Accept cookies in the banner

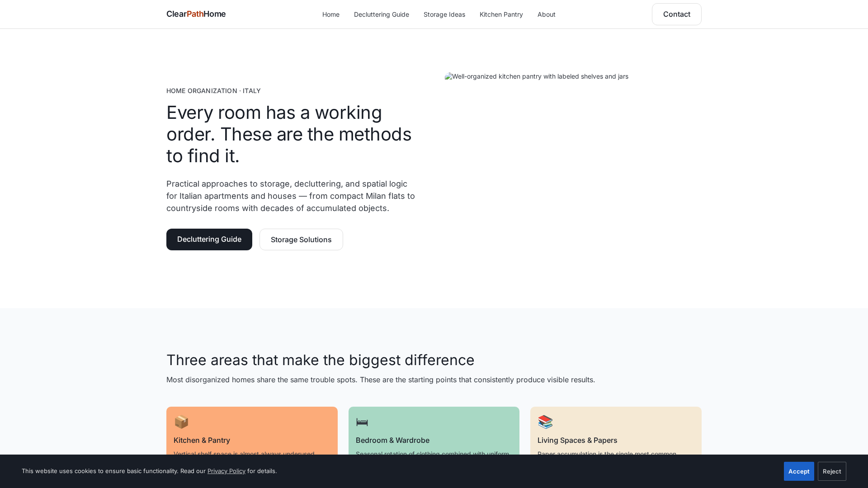(799, 471)
